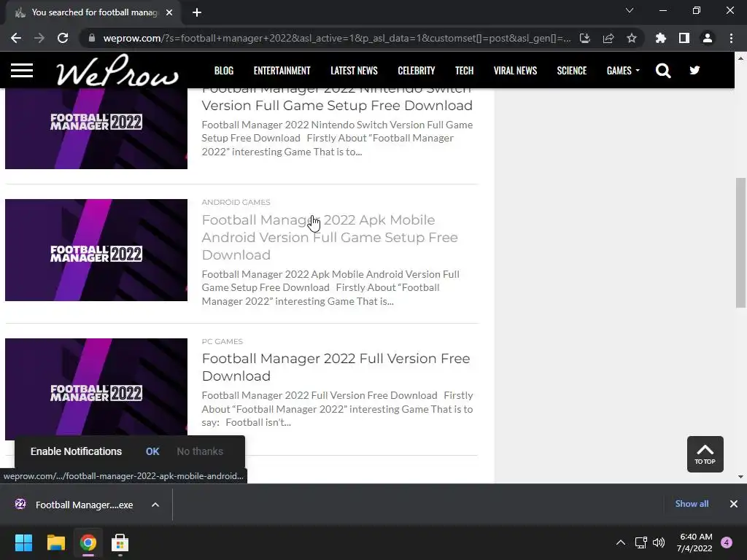Click the weprow.com address bar URL

point(337,38)
